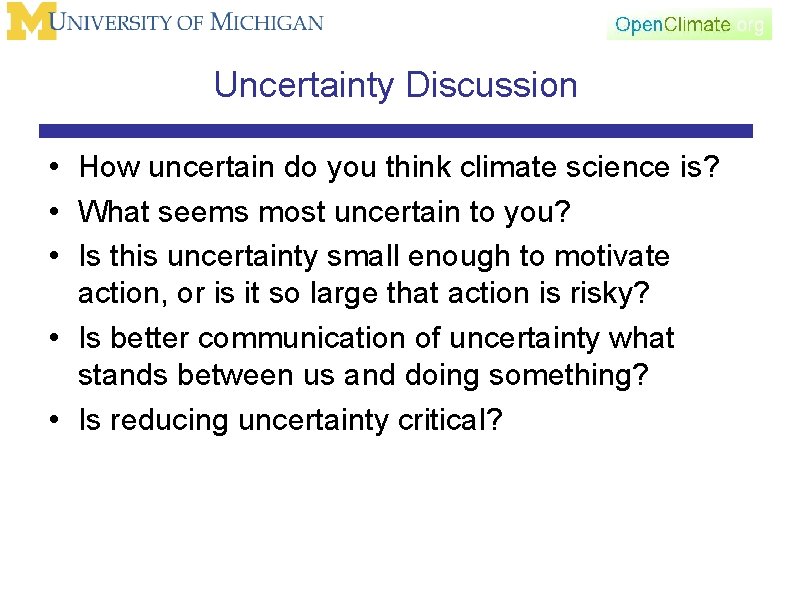
Task: Click the line 'Is this uncertainty small enough to motivate'
Action: click(x=374, y=256)
